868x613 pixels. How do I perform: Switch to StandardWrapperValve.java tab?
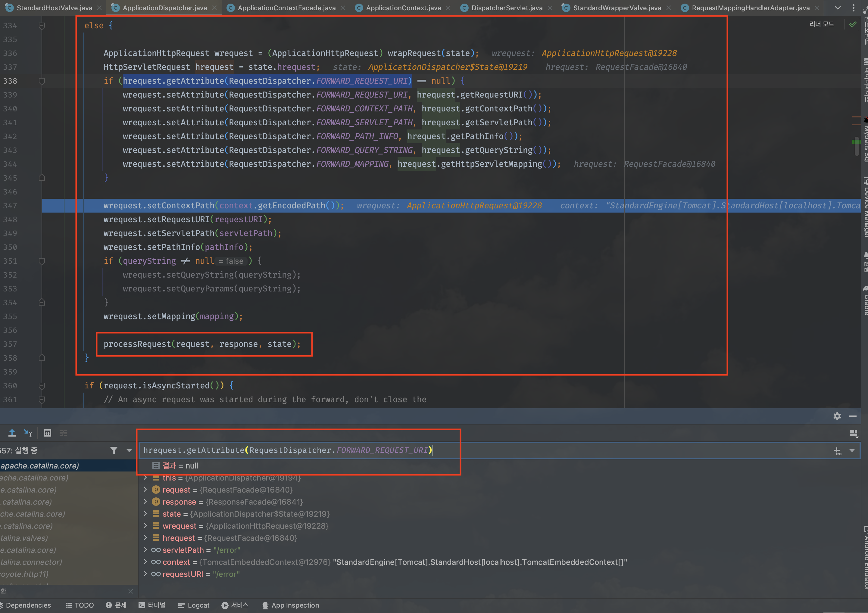click(x=617, y=8)
